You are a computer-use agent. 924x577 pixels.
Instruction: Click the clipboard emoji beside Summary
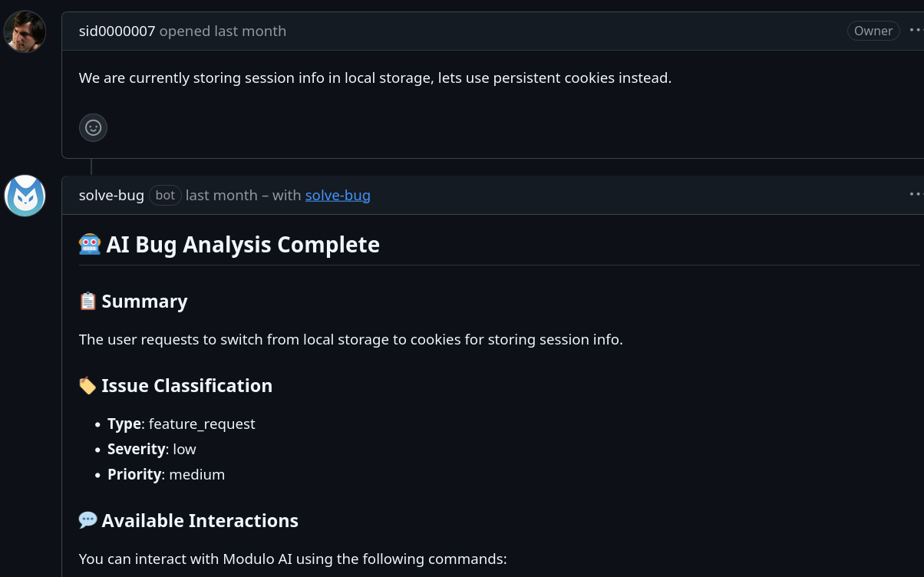point(87,301)
